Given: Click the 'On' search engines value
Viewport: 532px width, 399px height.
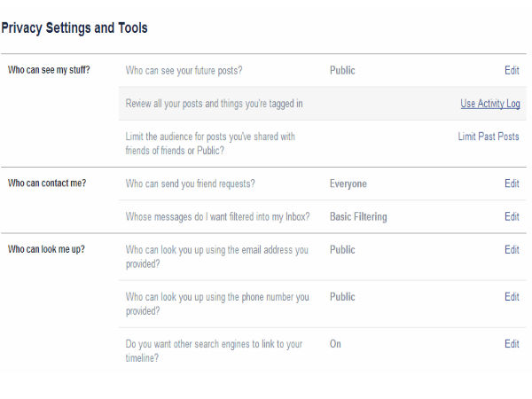Looking at the screenshot, I should pos(335,344).
